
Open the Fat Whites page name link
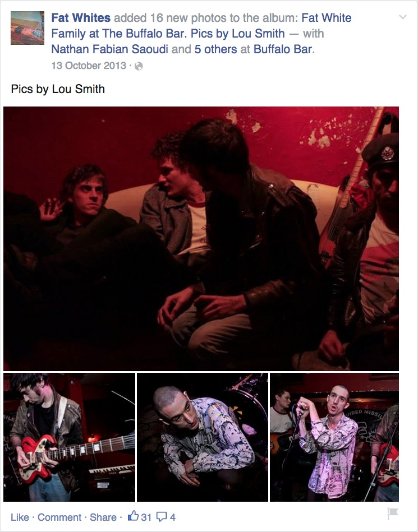(x=81, y=17)
